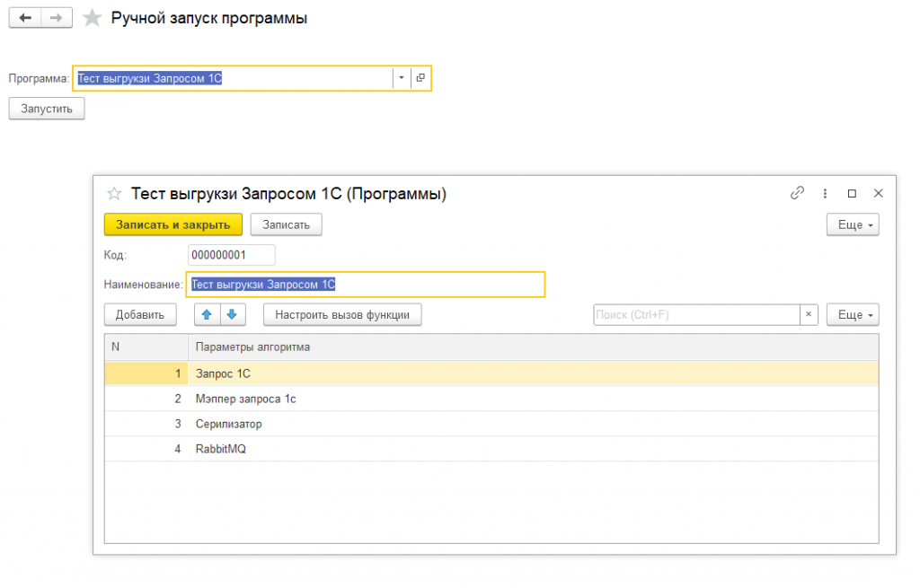Move row down with blue down arrow

pos(232,314)
